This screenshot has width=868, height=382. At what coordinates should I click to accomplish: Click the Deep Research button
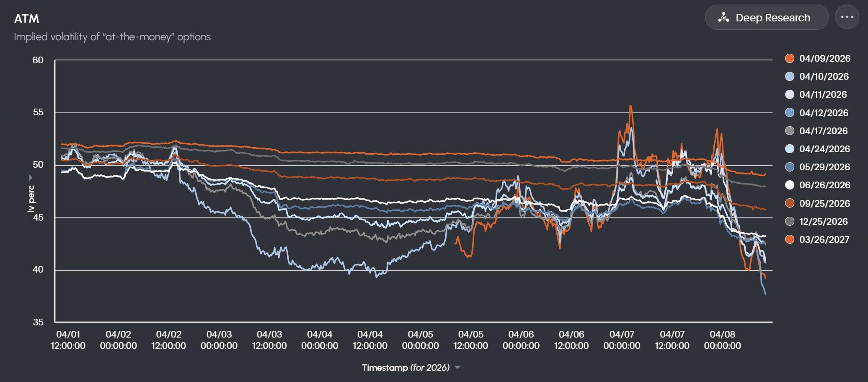(x=766, y=18)
